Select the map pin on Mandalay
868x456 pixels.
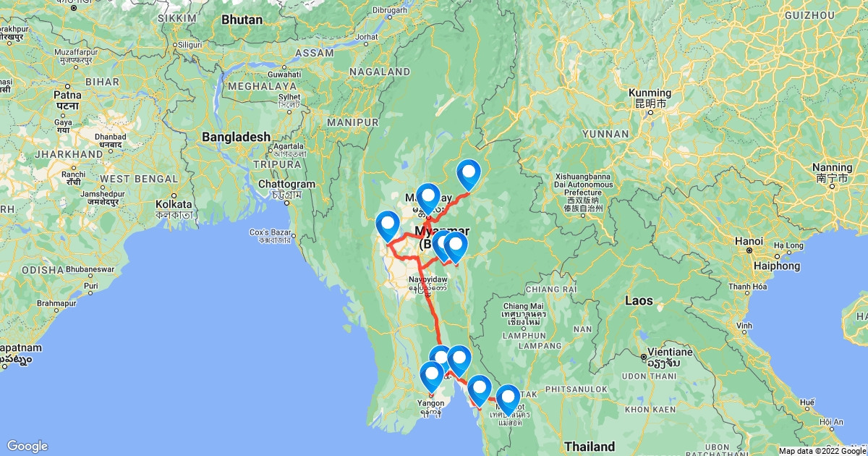pos(428,198)
